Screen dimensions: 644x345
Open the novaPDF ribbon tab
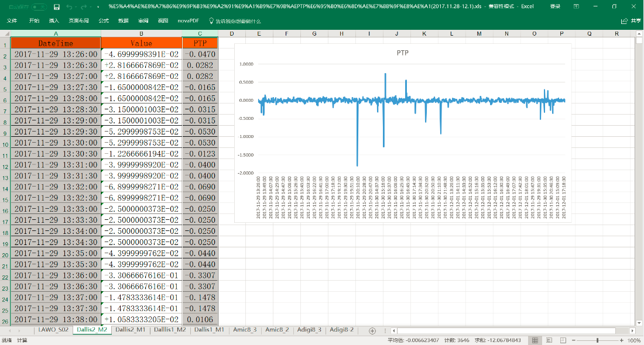coord(188,20)
